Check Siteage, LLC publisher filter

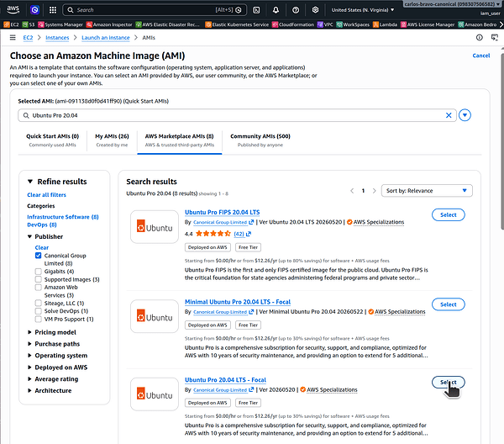click(x=39, y=303)
